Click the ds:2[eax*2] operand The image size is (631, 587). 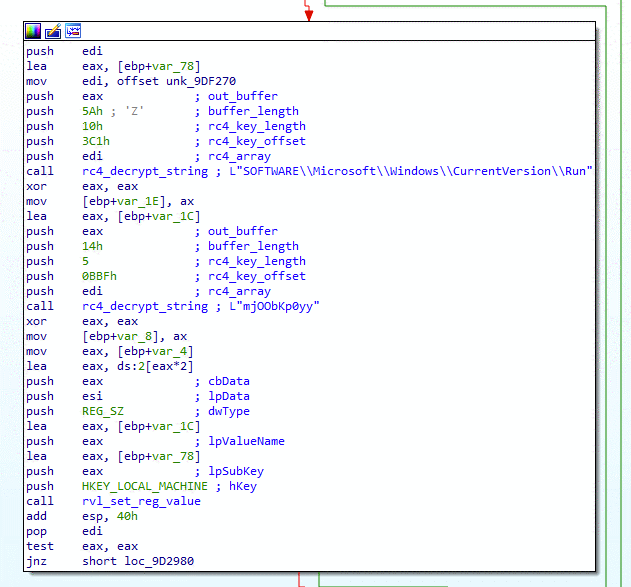point(155,367)
